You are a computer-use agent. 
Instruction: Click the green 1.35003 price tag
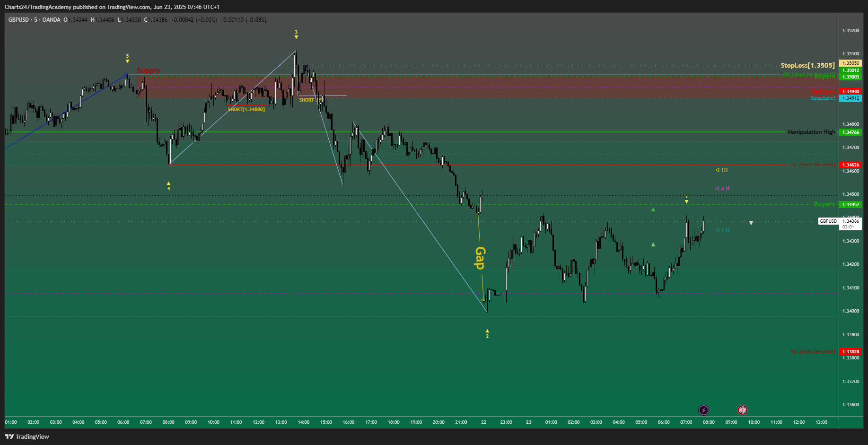(850, 77)
